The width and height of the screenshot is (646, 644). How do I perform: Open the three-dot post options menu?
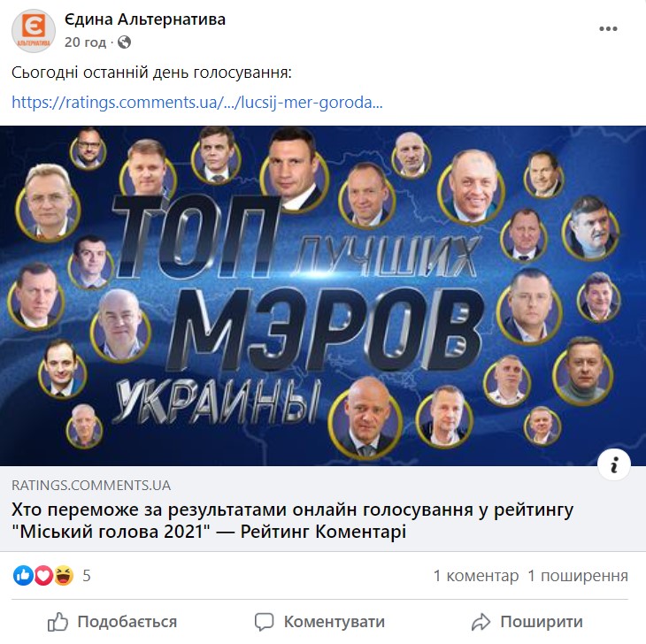click(608, 29)
